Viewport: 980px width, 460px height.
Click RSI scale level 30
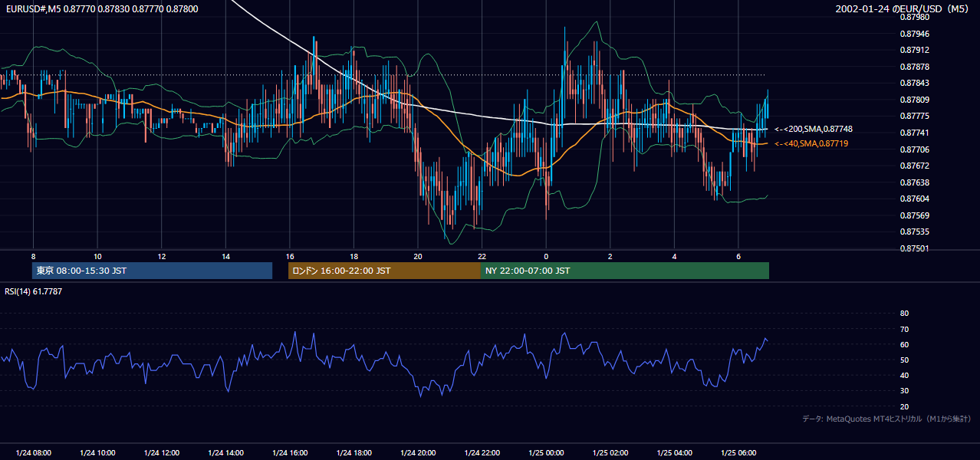(904, 391)
